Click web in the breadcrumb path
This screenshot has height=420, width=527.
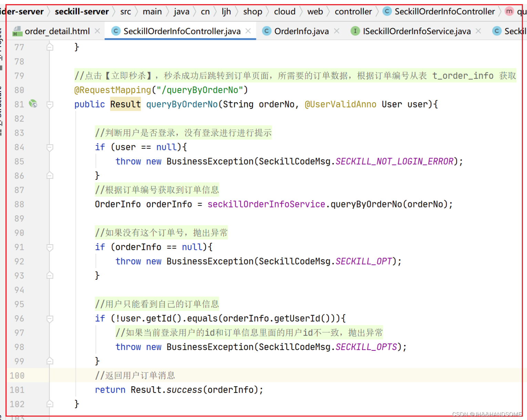coord(315,12)
